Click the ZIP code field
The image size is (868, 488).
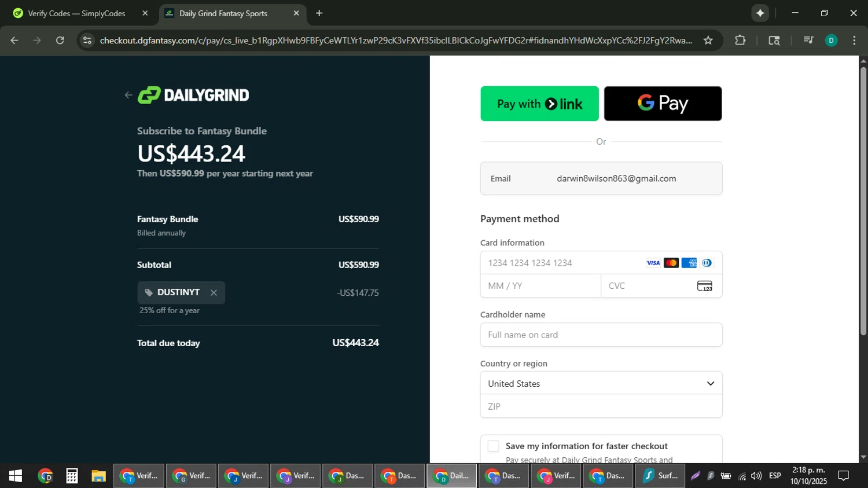point(601,406)
